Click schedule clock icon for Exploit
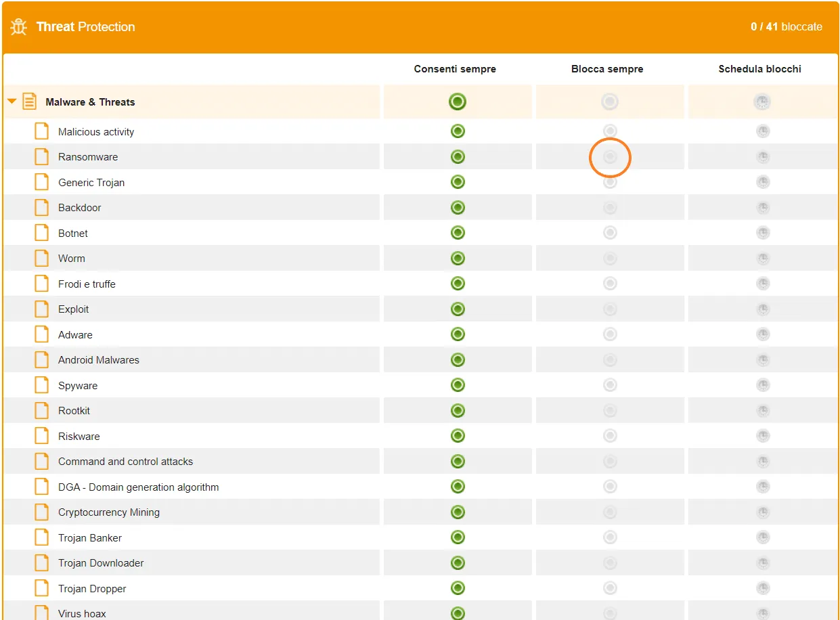 click(x=763, y=309)
